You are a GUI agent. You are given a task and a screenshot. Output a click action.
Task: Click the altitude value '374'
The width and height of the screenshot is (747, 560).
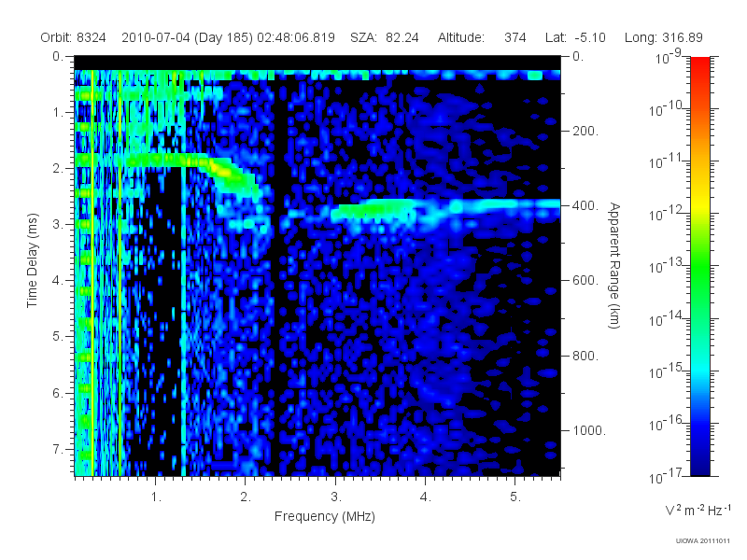[515, 37]
